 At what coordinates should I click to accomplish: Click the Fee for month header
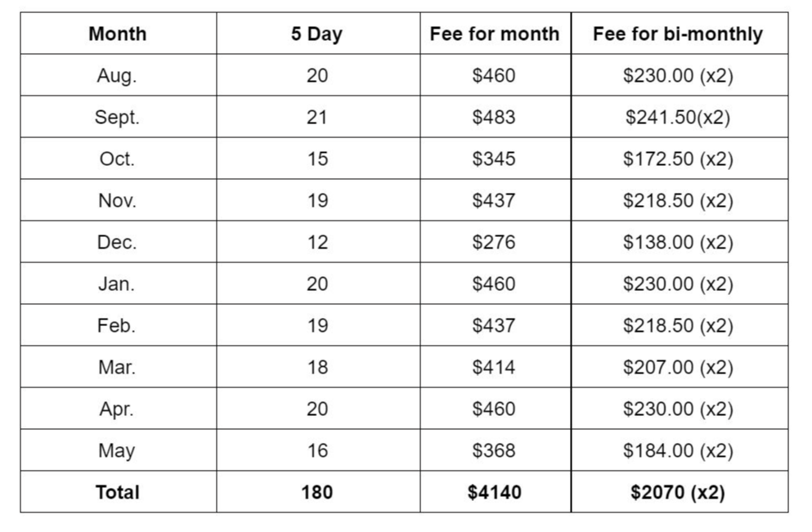[x=495, y=34]
